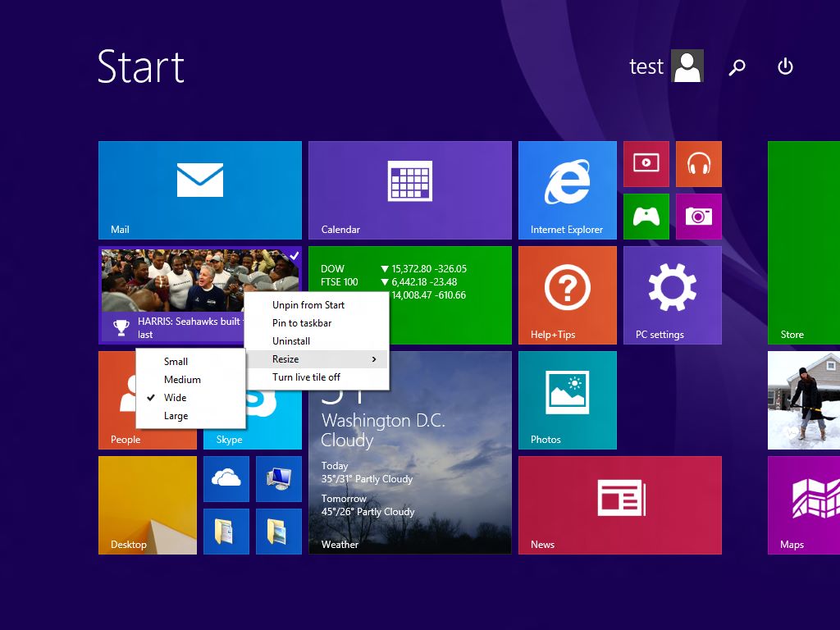The image size is (840, 630).
Task: Open the test user account menu
Action: click(666, 66)
